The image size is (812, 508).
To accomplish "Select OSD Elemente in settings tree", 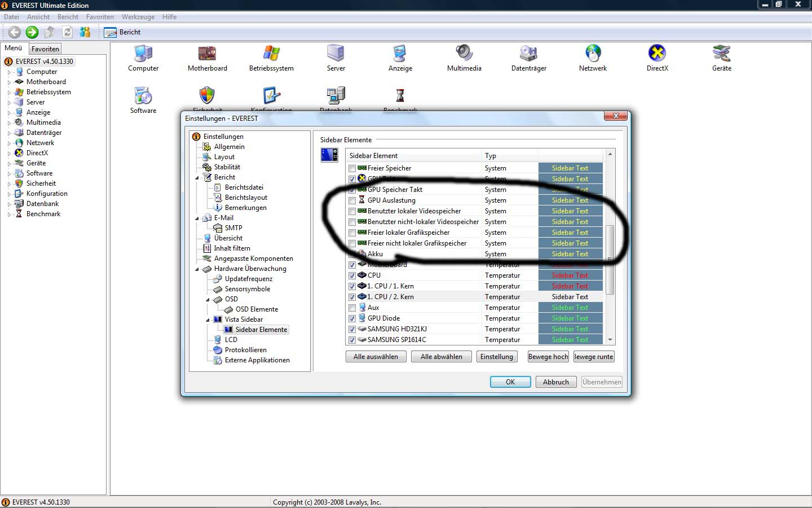I will point(257,309).
